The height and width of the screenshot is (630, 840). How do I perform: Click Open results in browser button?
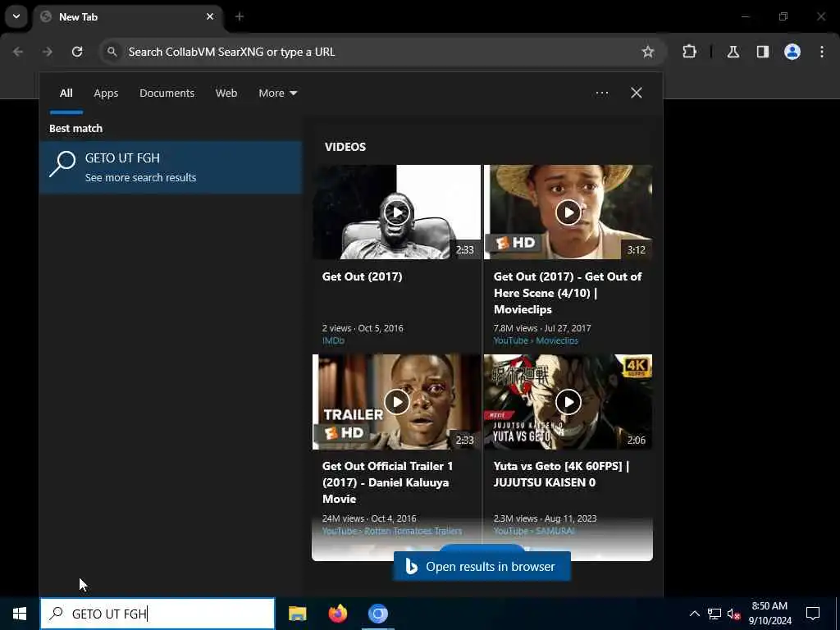point(482,566)
